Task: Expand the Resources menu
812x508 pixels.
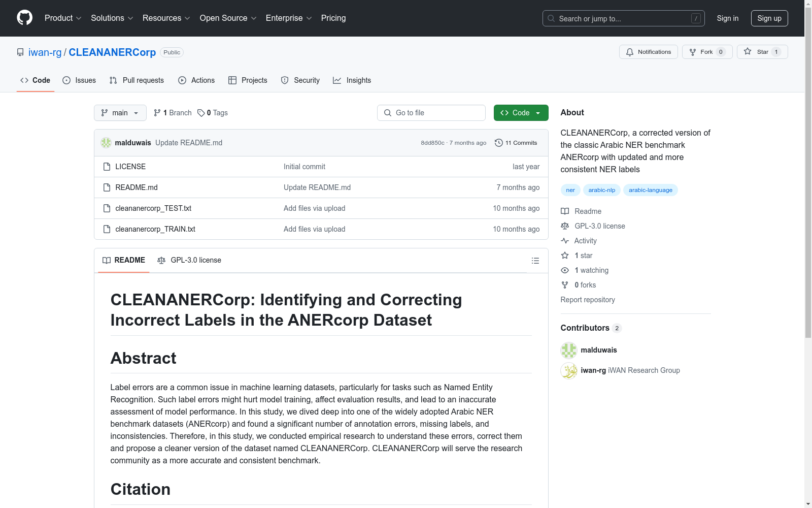Action: pyautogui.click(x=166, y=18)
